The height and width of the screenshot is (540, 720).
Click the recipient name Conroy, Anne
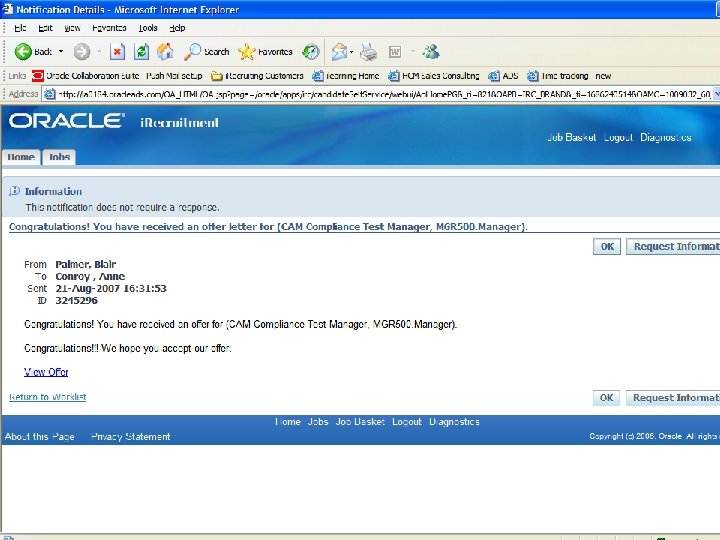[90, 276]
